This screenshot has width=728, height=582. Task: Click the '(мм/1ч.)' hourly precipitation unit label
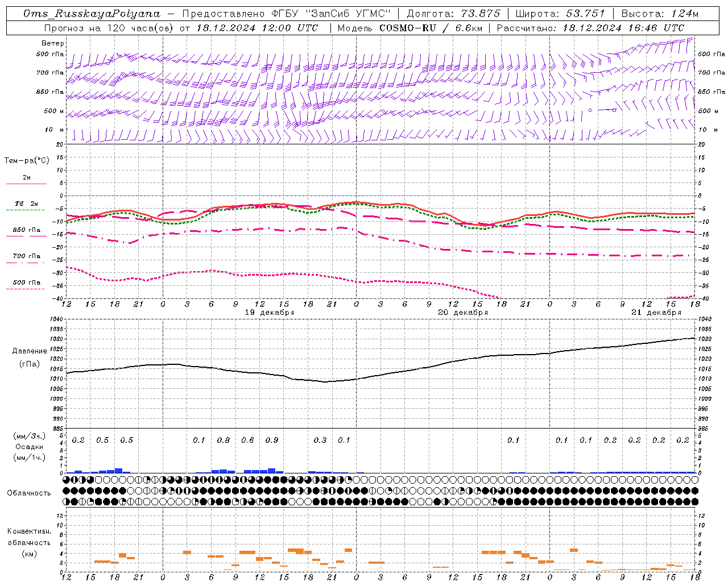29,458
